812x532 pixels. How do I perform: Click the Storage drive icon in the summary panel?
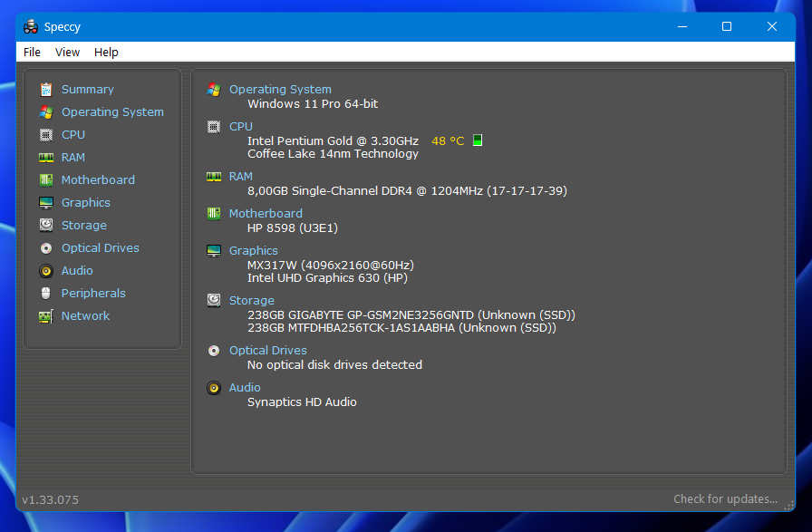(214, 301)
